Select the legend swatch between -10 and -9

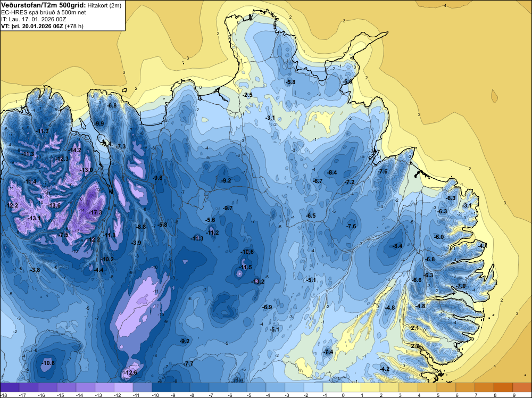162,387
